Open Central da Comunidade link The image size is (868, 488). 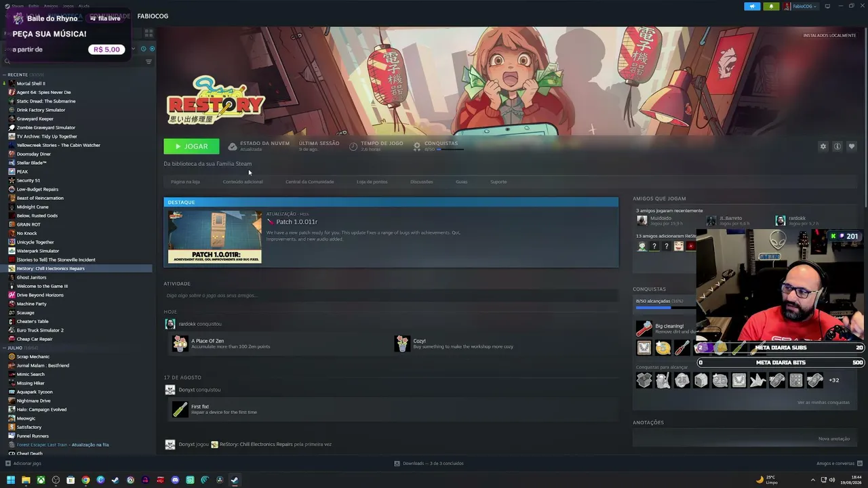pyautogui.click(x=309, y=182)
